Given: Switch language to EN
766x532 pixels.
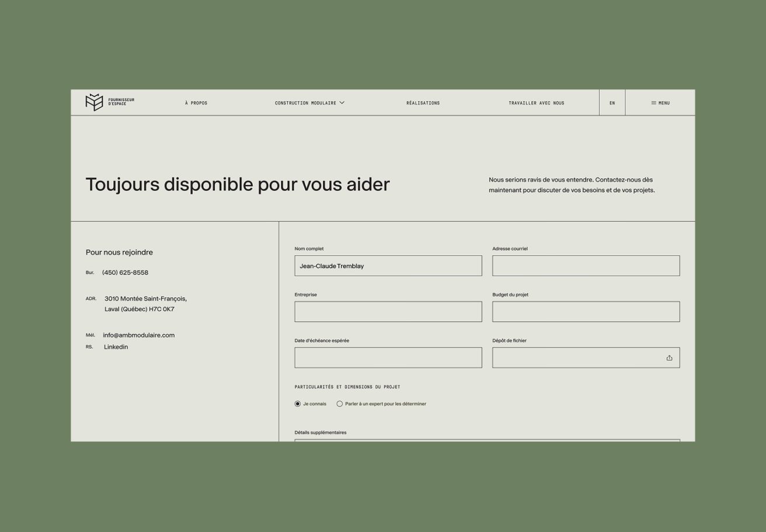Looking at the screenshot, I should click(612, 103).
